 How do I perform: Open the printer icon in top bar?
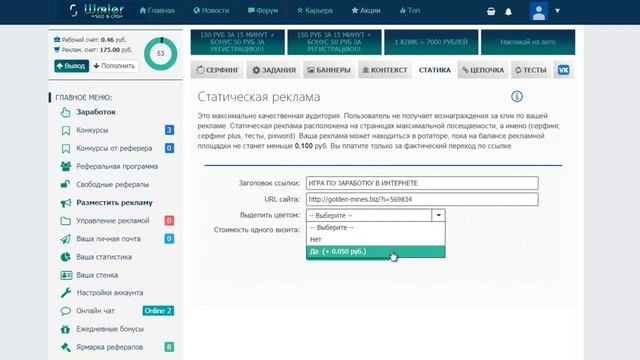pos(491,11)
